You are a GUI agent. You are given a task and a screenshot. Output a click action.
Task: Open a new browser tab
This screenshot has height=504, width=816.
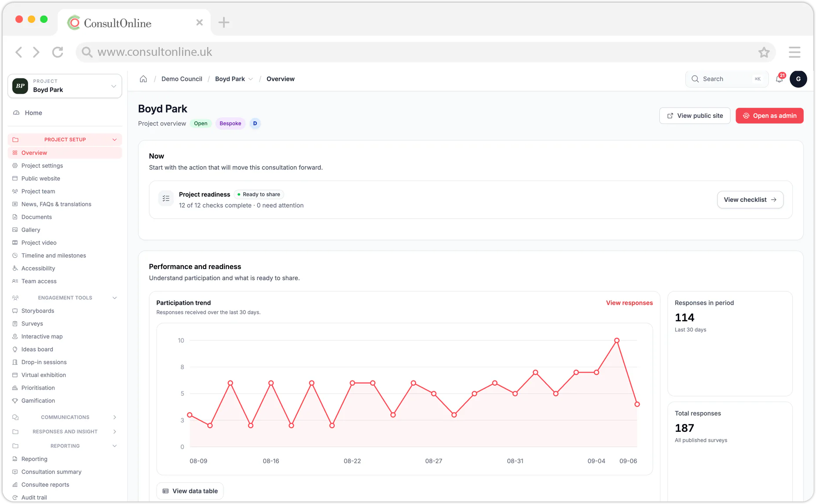[224, 22]
